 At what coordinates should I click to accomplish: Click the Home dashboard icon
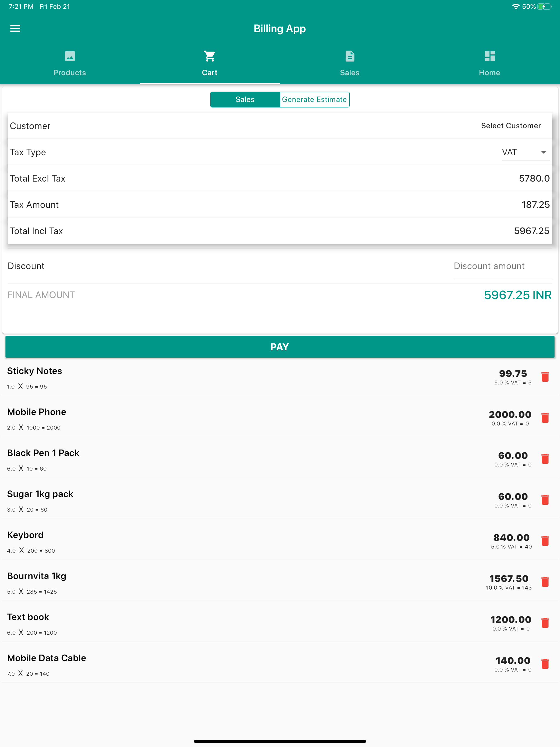[x=490, y=56]
